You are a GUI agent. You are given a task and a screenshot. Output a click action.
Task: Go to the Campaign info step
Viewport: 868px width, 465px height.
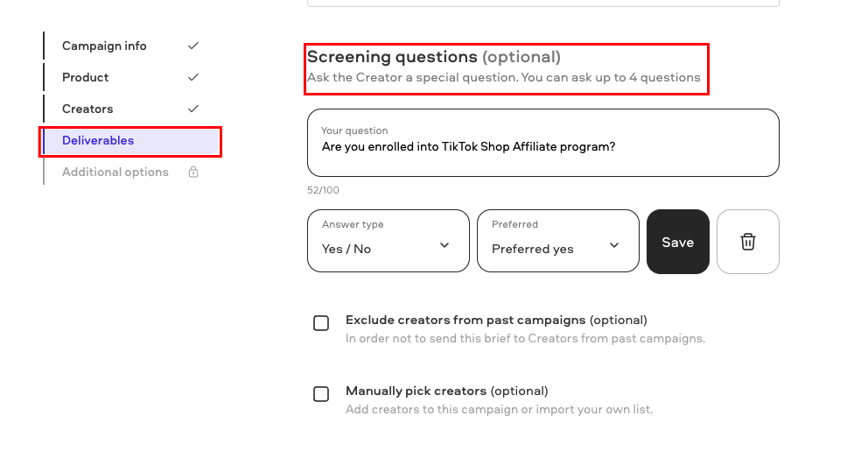coord(104,46)
